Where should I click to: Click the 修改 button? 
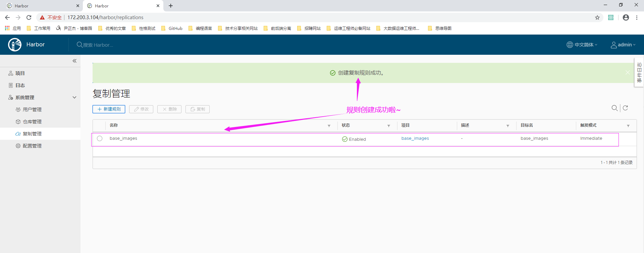141,109
